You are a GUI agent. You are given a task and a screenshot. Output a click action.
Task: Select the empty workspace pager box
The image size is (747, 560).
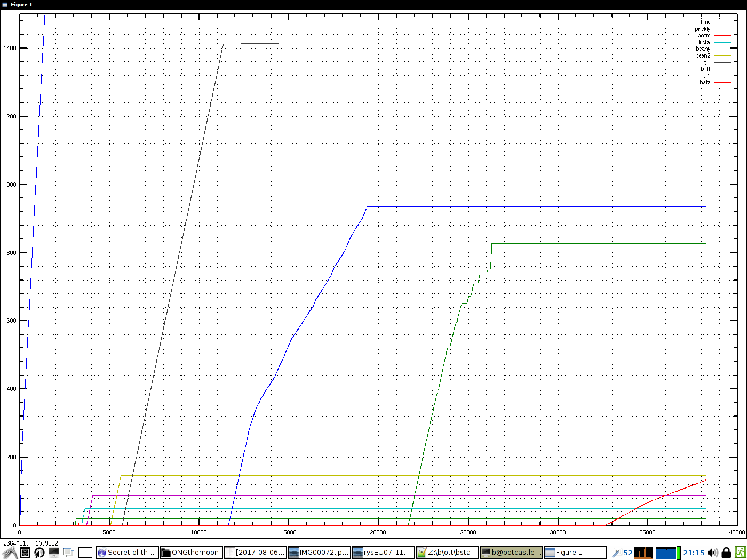86,553
